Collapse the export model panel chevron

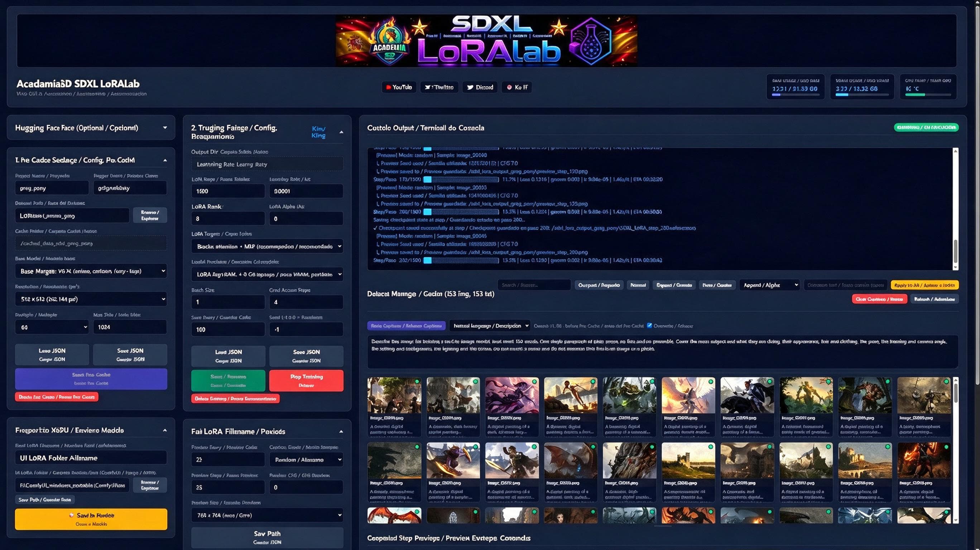click(x=165, y=430)
